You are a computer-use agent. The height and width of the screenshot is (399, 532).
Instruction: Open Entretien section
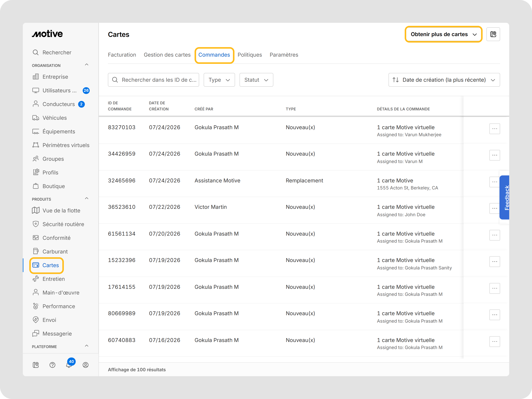49,279
